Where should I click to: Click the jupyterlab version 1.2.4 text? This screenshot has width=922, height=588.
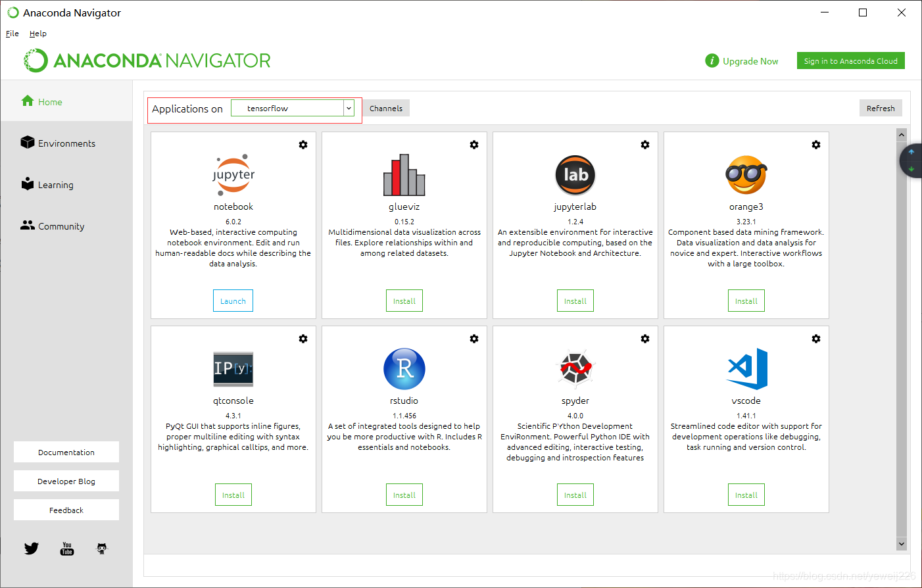[575, 222]
